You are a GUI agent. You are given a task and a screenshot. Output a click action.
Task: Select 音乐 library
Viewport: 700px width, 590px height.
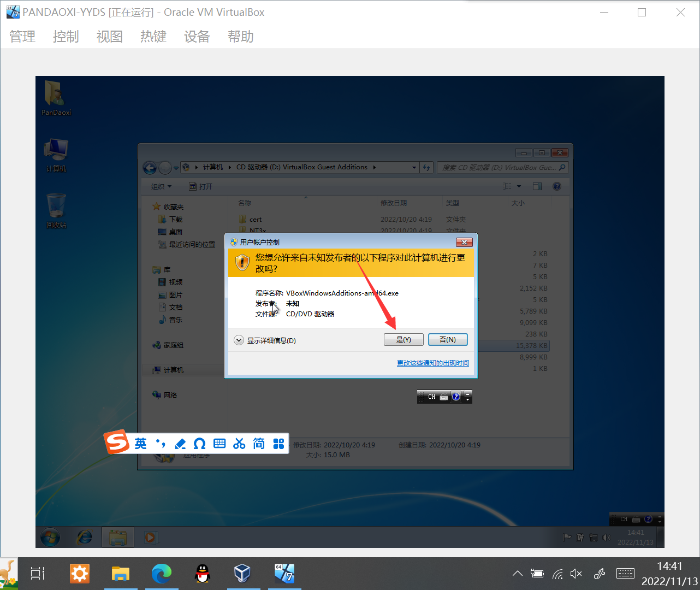coord(170,320)
